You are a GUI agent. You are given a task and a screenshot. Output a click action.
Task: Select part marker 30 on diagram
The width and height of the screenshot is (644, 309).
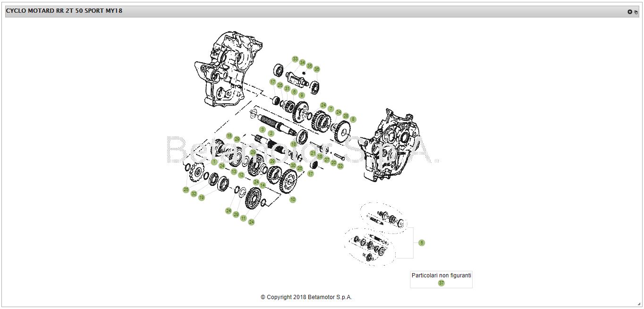(293, 166)
